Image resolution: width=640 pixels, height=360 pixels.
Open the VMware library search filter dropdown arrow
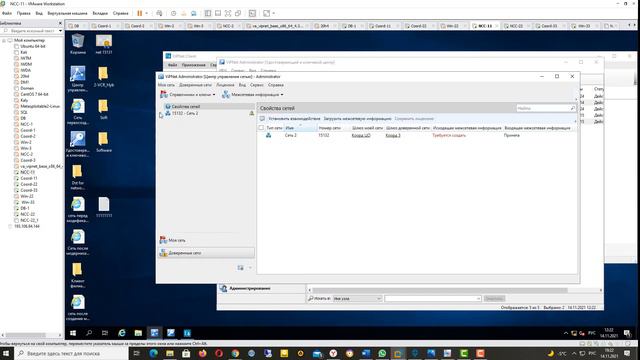coord(60,31)
